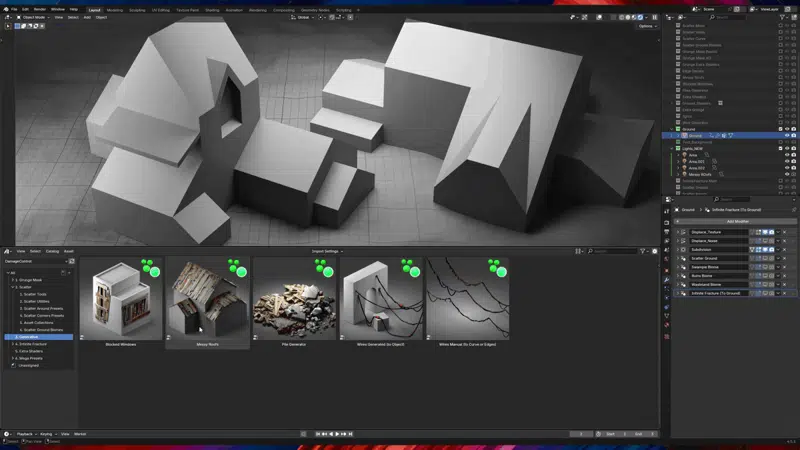Toggle viewport visibility of Scatter Ground modifier

point(765,258)
